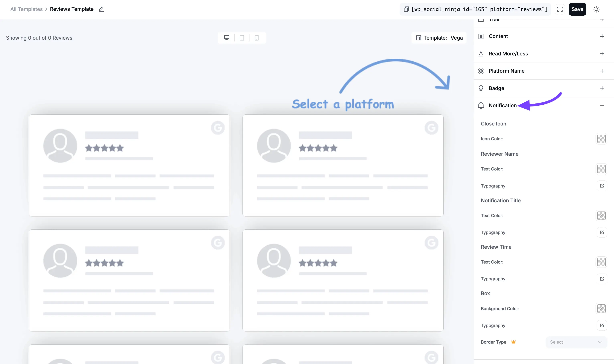Expand the Badge section
The height and width of the screenshot is (364, 614).
tap(602, 88)
